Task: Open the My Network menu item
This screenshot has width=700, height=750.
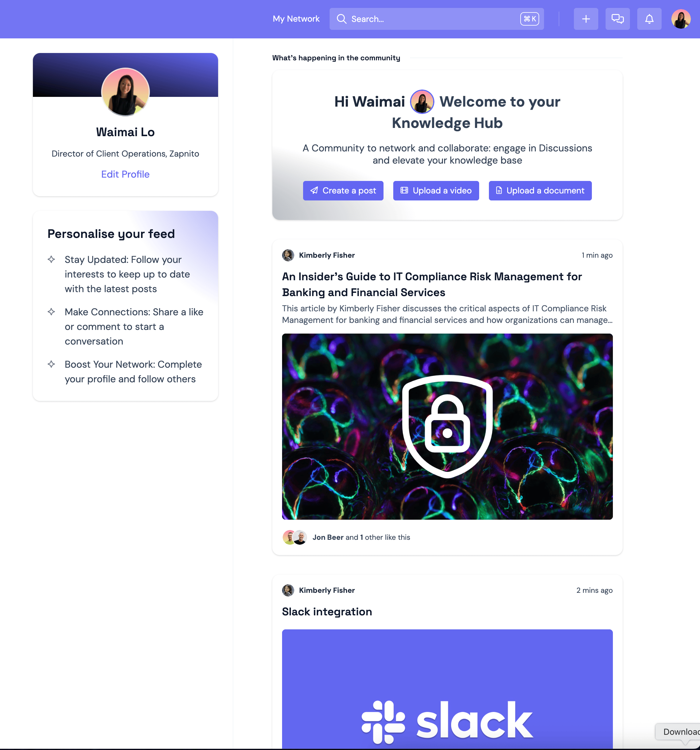Action: point(296,19)
